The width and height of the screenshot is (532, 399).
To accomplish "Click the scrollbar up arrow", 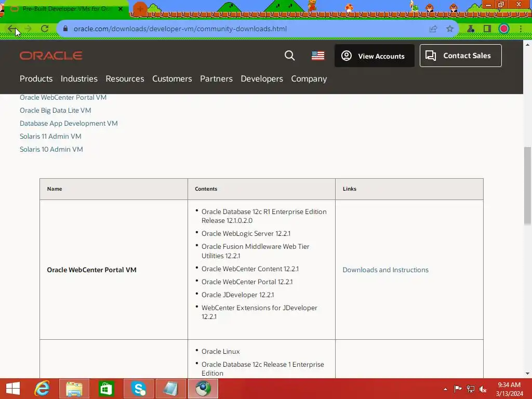I will 527,45.
